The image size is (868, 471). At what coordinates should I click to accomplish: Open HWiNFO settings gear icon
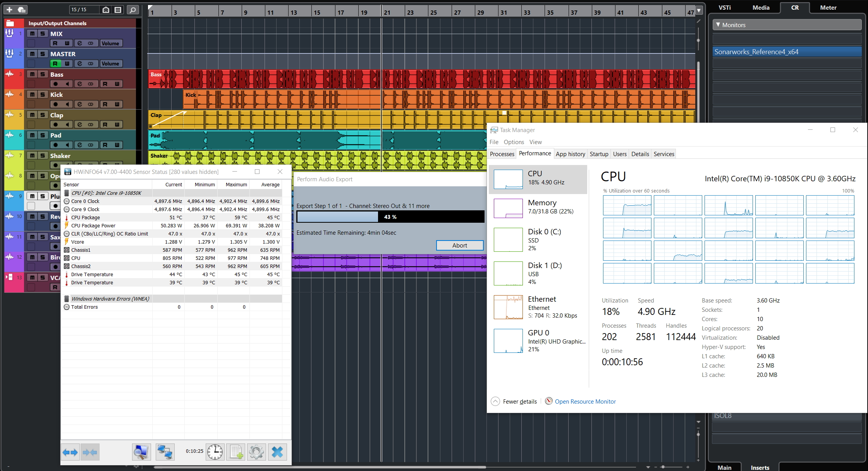(x=256, y=452)
